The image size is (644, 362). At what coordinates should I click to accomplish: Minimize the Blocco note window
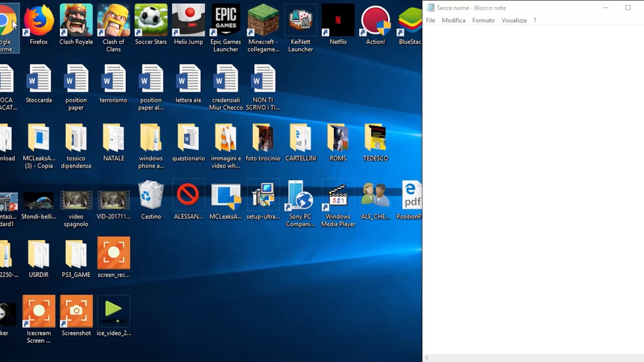point(606,8)
